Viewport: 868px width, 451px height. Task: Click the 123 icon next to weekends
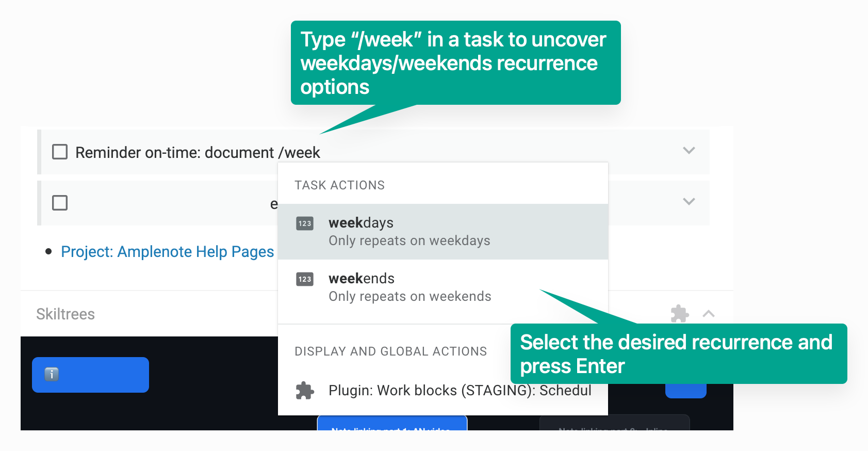(x=305, y=279)
